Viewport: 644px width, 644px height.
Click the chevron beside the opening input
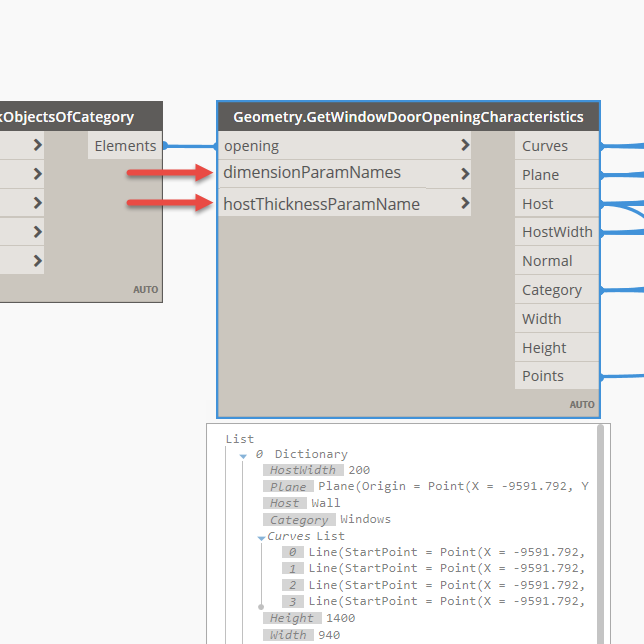click(x=465, y=146)
